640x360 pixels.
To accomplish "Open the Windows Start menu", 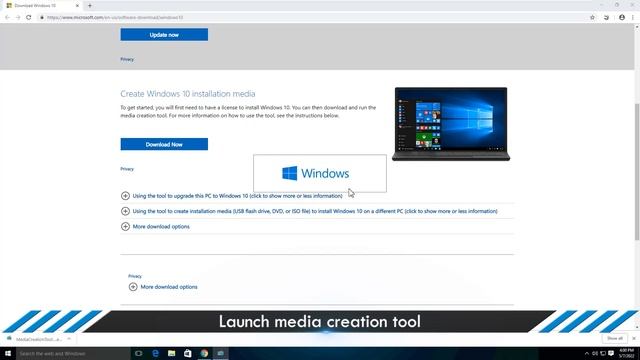I will 8,353.
